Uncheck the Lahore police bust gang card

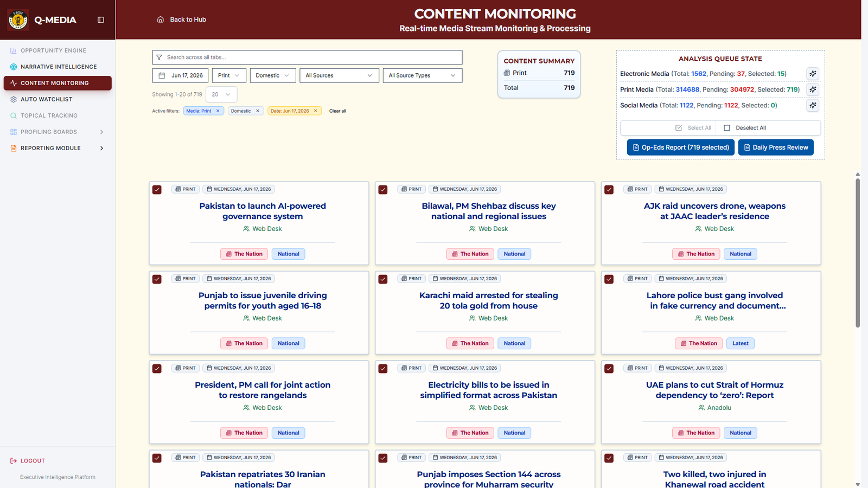pos(609,279)
